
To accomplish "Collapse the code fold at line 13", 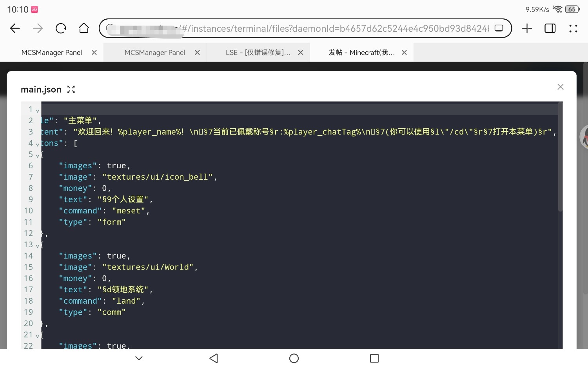I will tap(38, 246).
